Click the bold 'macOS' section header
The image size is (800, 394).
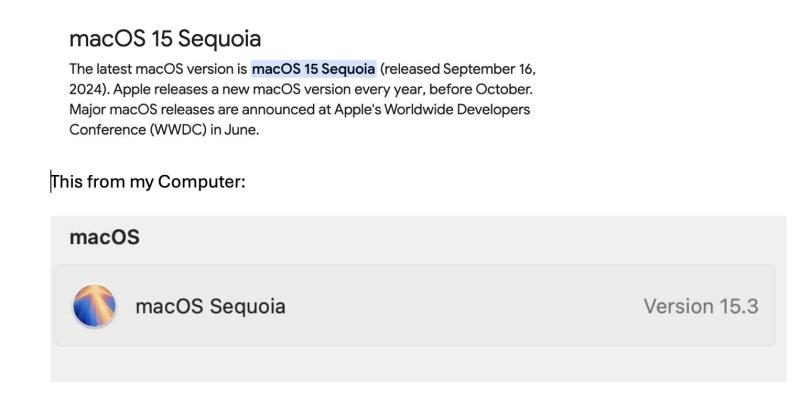105,237
